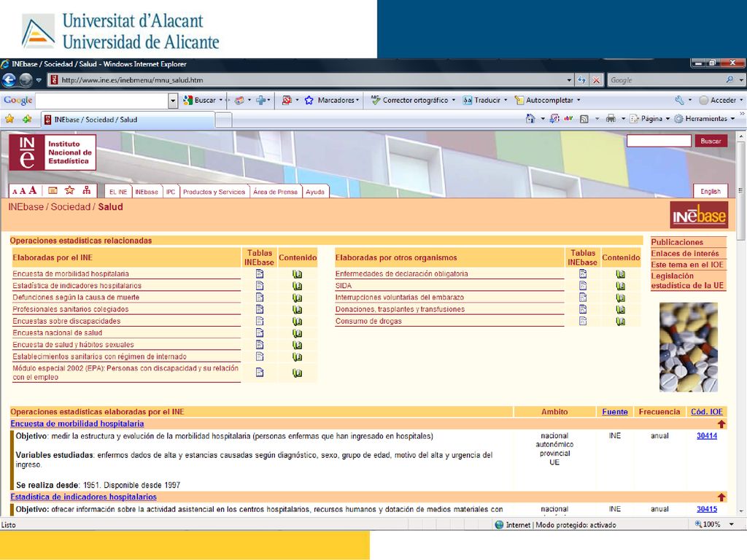Open the Contenido icon for Defunciones según la causa de muerte
This screenshot has width=747, height=560.
[x=298, y=297]
